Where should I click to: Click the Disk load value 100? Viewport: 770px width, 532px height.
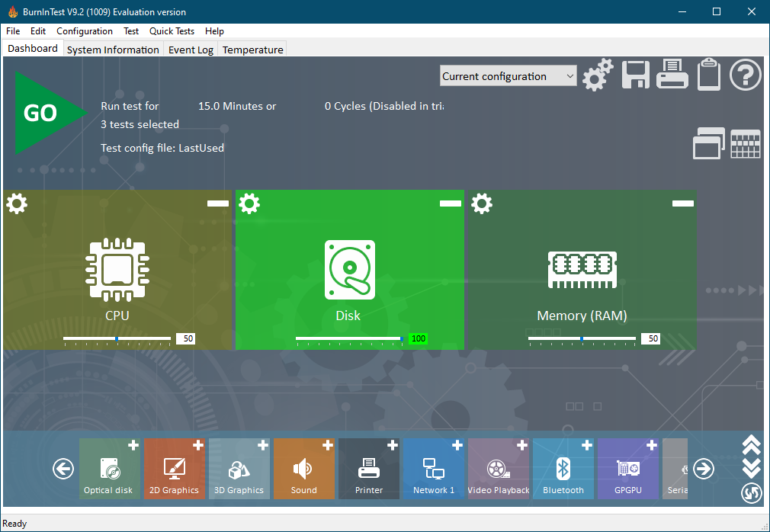click(418, 338)
